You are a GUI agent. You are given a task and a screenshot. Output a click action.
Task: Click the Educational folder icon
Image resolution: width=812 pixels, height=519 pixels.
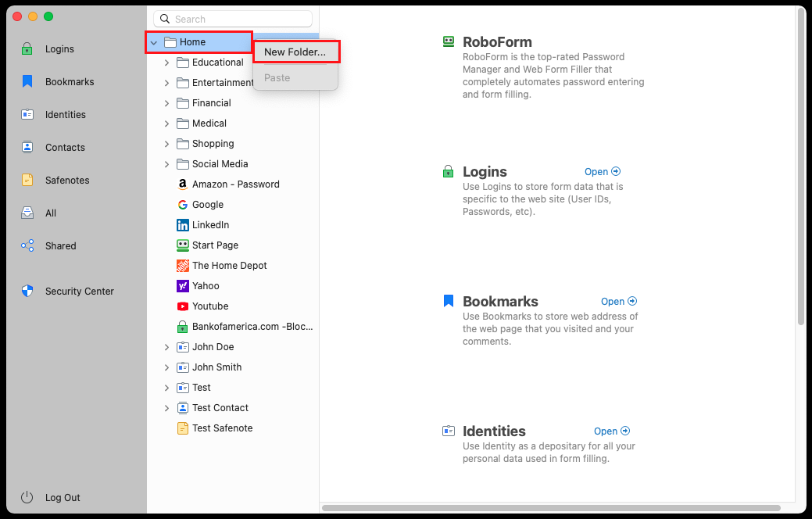pos(182,63)
